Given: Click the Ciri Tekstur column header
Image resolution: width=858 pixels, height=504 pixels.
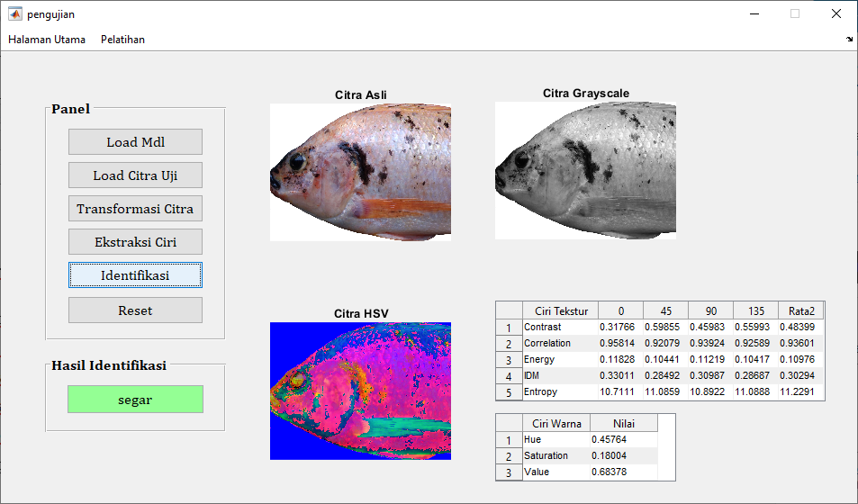Looking at the screenshot, I should click(560, 310).
